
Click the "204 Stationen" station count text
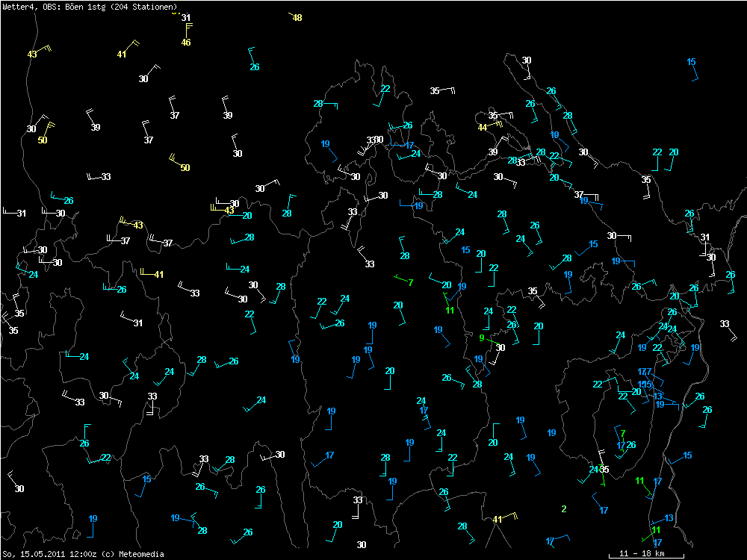[x=145, y=6]
